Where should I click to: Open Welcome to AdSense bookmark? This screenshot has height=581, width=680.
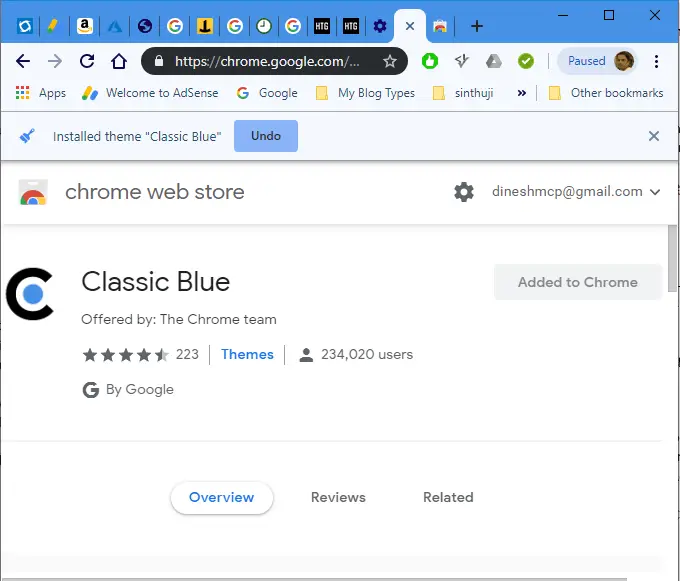coord(150,93)
